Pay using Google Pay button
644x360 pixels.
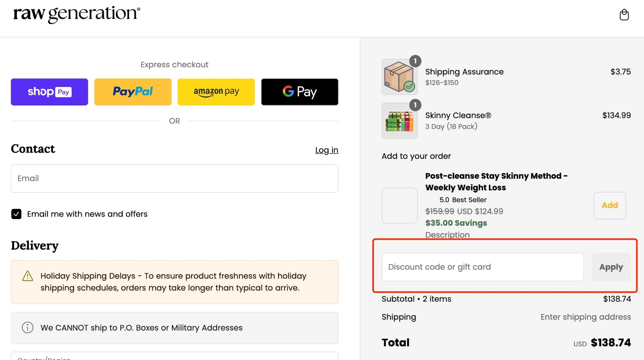(299, 92)
